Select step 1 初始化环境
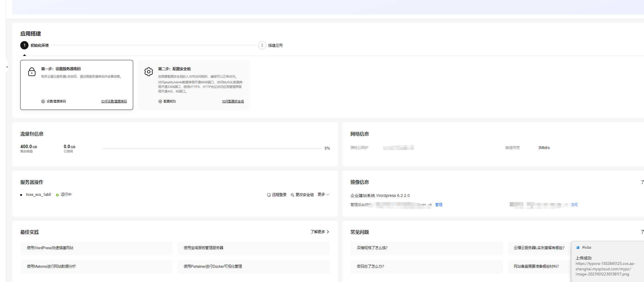The width and height of the screenshot is (644, 282). tap(25, 45)
